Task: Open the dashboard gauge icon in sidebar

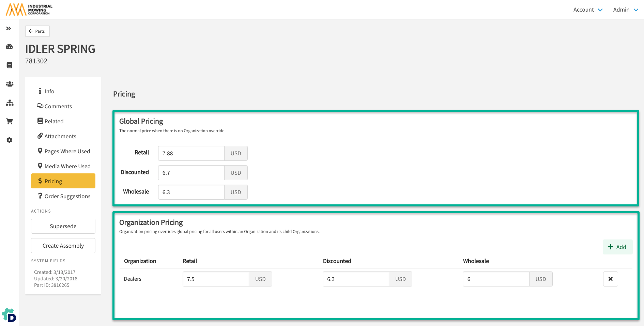Action: pos(10,47)
